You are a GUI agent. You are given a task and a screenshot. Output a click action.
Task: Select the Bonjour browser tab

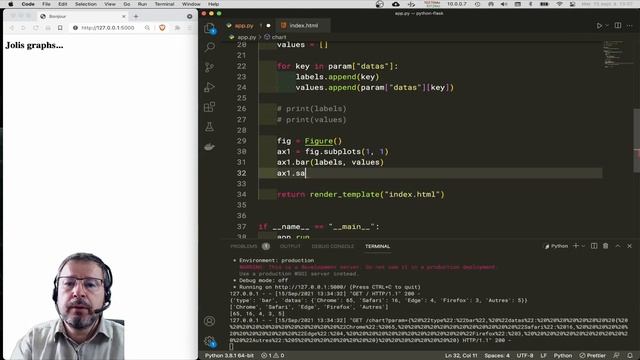83,16
